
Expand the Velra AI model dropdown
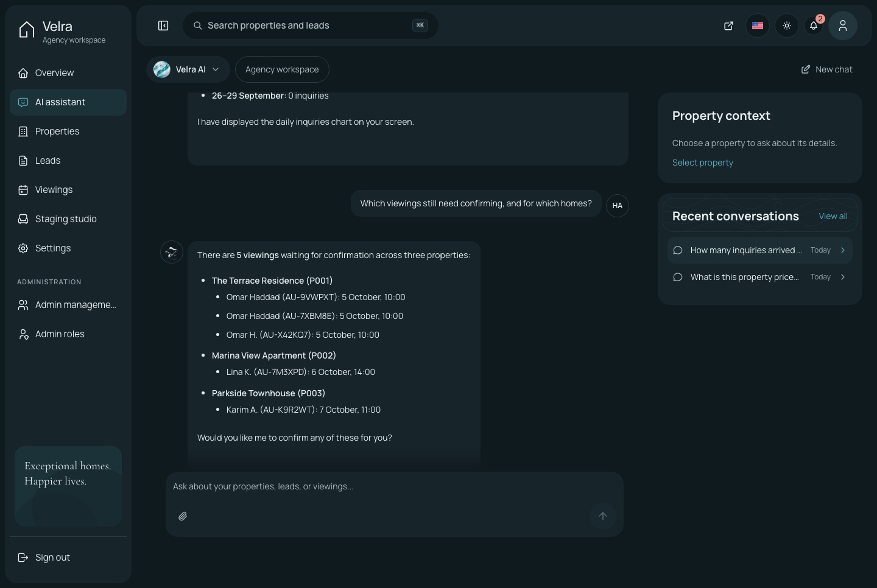[188, 69]
